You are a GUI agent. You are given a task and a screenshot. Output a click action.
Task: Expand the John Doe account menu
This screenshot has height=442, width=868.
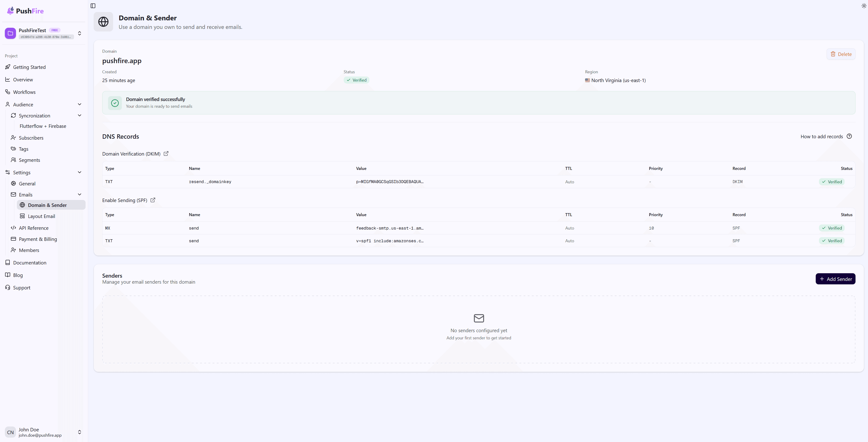pyautogui.click(x=80, y=432)
